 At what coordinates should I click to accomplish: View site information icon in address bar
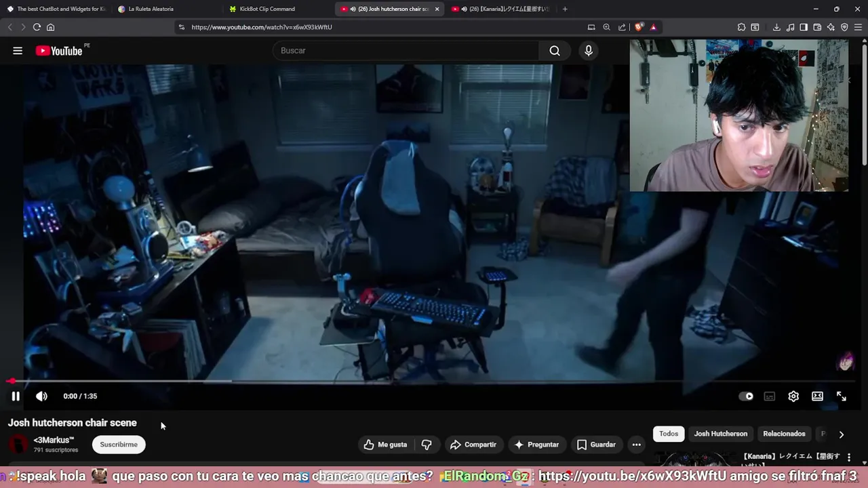(181, 27)
